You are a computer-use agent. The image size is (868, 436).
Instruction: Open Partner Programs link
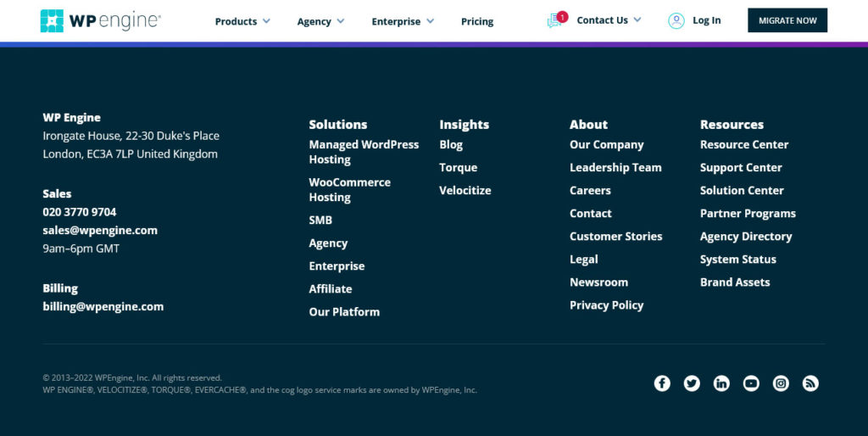(748, 213)
